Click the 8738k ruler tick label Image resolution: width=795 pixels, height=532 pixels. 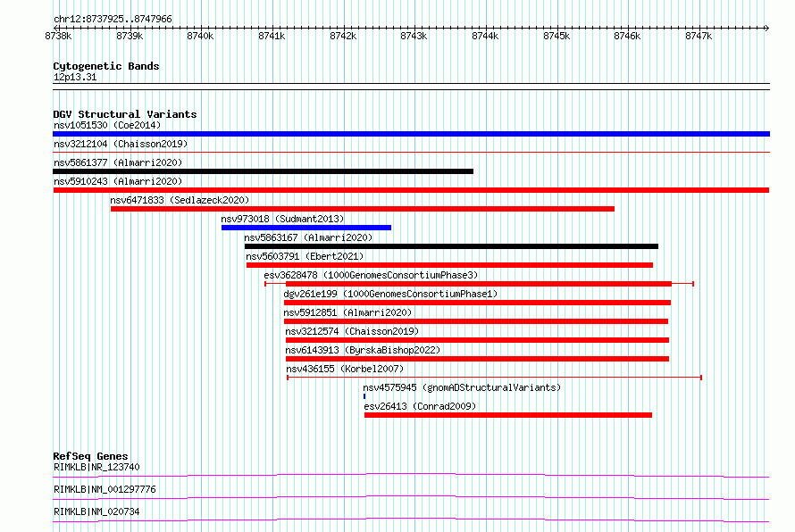click(x=59, y=36)
